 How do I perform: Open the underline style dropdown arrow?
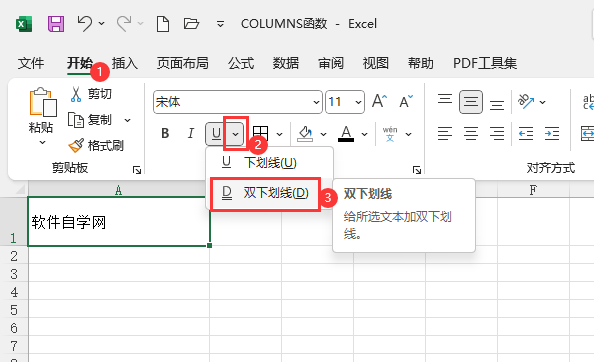tap(236, 134)
